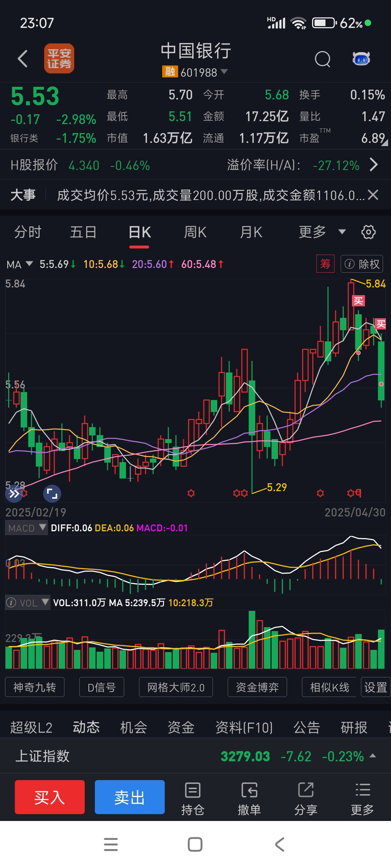
Task: Read the 大事 trade announcement text
Action: [x=211, y=195]
